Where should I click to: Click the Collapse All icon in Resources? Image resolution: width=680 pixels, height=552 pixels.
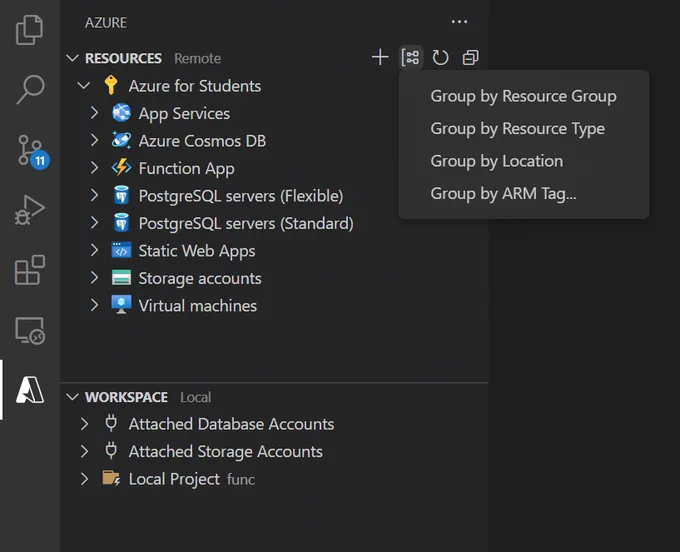coord(471,57)
